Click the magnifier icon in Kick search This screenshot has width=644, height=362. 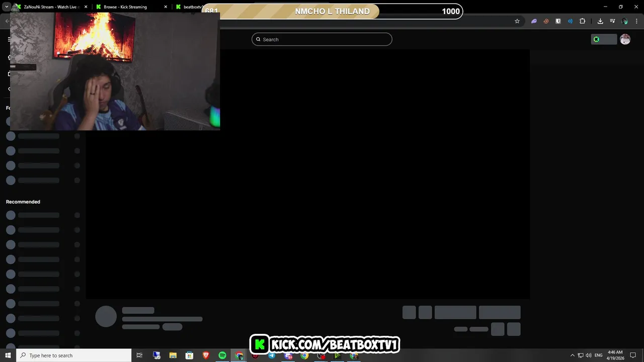coord(258,39)
